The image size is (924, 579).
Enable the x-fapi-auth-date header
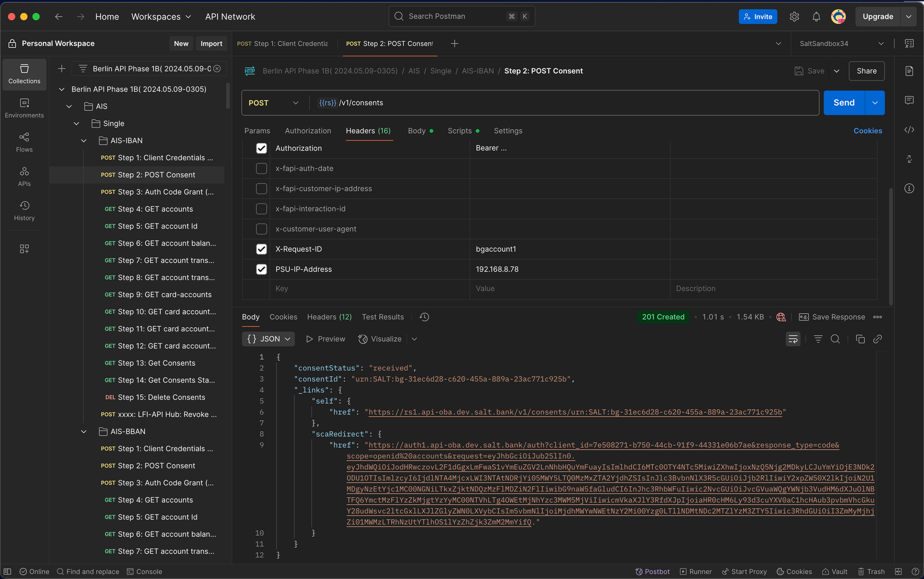tap(261, 168)
